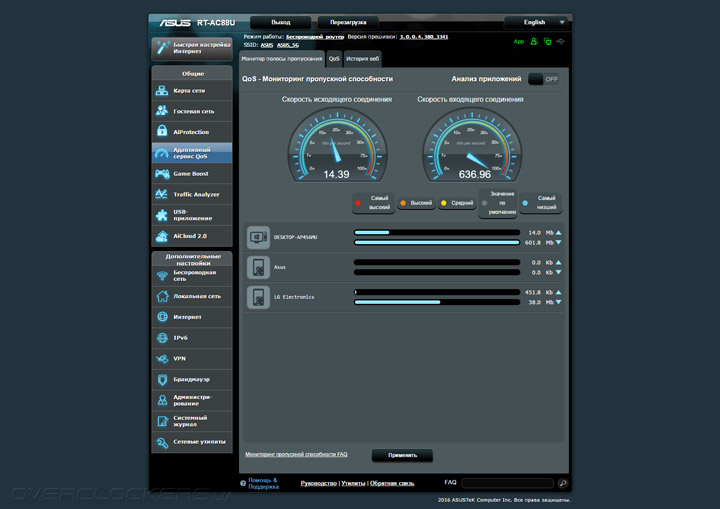Toggle the Анализ приложений switch

(544, 79)
